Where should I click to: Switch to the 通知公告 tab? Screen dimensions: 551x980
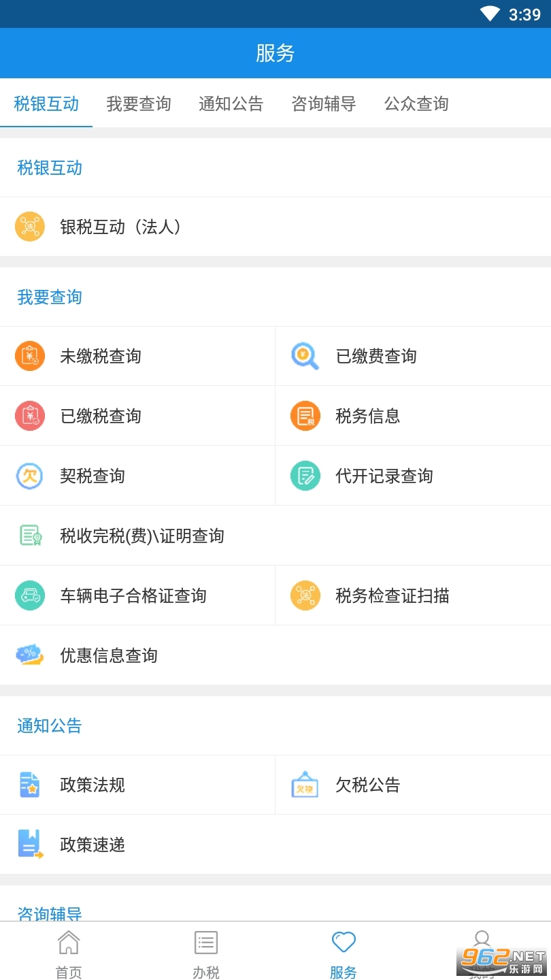pos(231,103)
